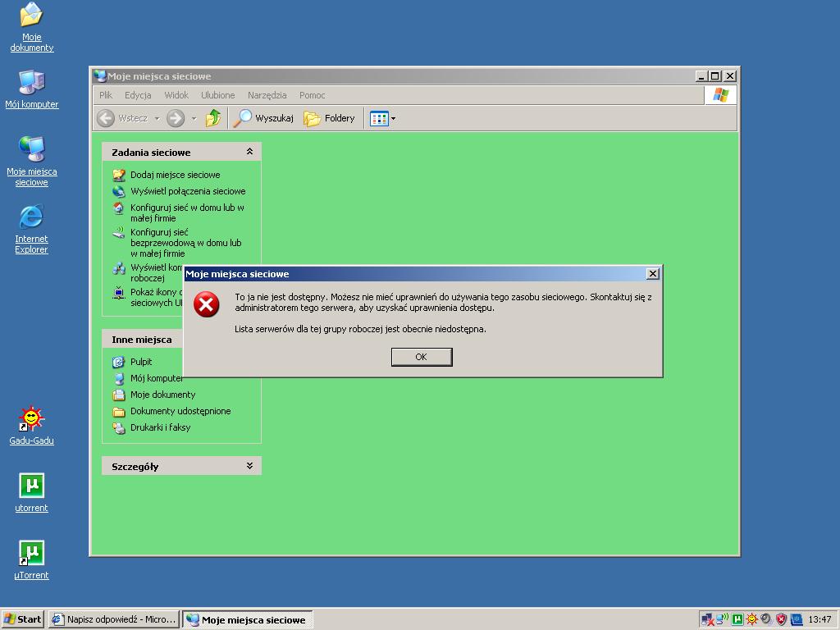The width and height of the screenshot is (840, 630).
Task: Click the Dokumenty udostępnione folder icon
Action: coord(119,411)
